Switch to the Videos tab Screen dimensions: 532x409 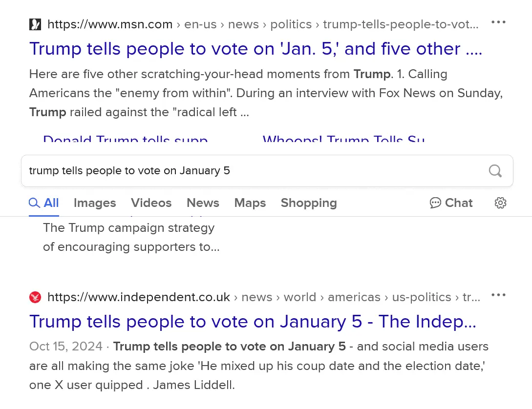coord(151,203)
